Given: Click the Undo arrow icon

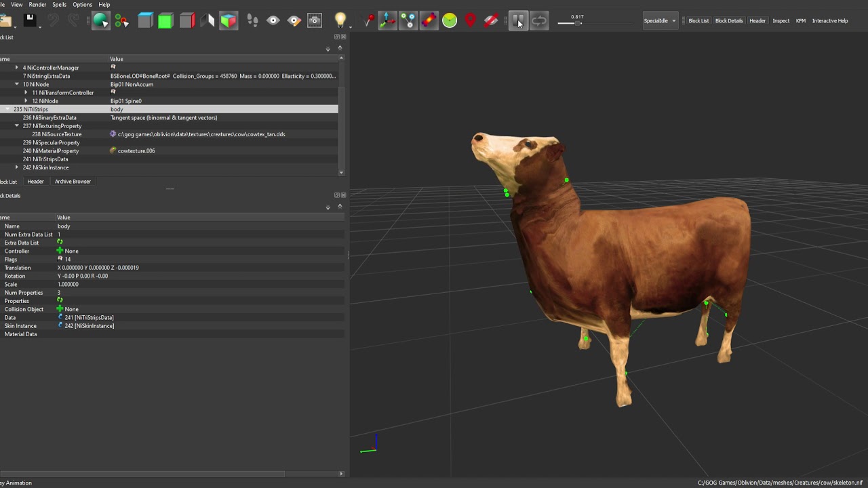Looking at the screenshot, I should click(53, 21).
